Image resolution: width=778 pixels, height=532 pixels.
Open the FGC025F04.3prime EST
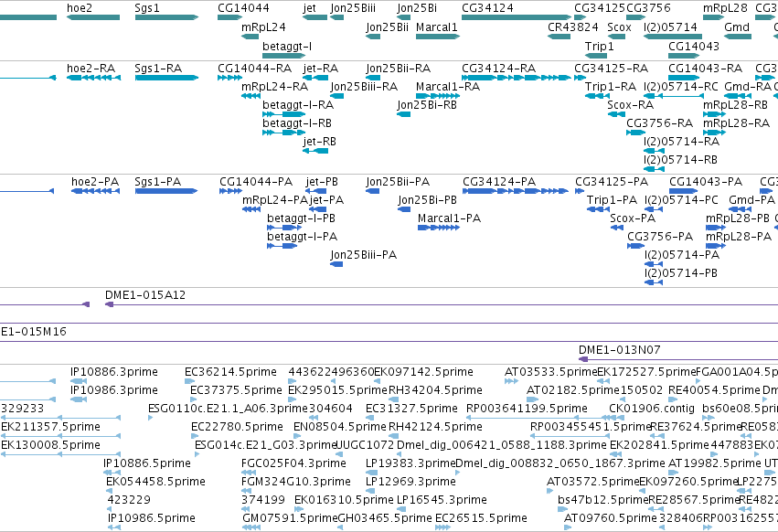tap(246, 473)
